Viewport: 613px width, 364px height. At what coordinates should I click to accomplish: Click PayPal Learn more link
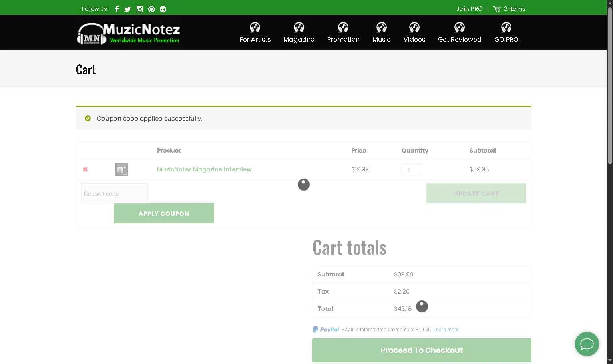tap(446, 330)
